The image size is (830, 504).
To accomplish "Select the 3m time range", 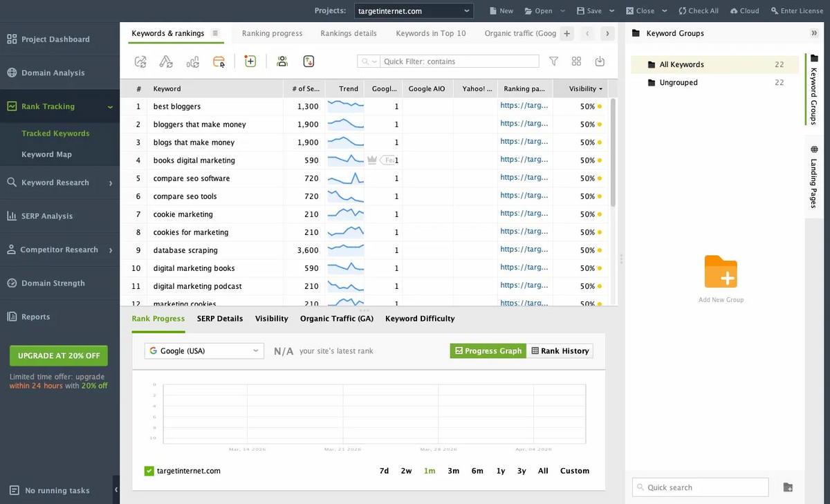I will coord(453,471).
